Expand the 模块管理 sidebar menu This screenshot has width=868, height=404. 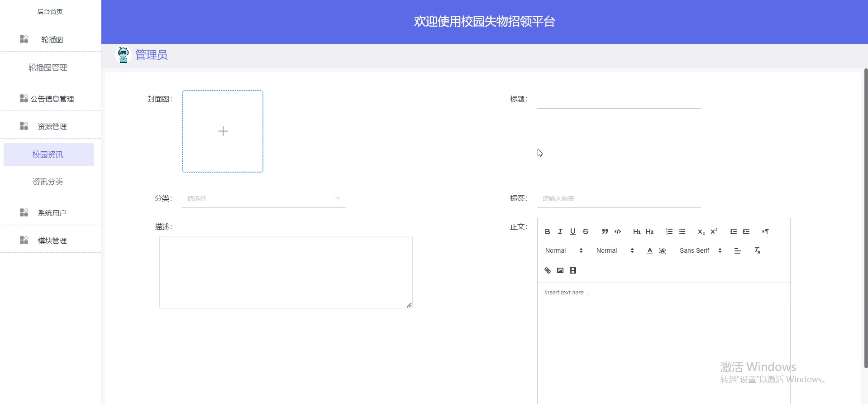[50, 240]
